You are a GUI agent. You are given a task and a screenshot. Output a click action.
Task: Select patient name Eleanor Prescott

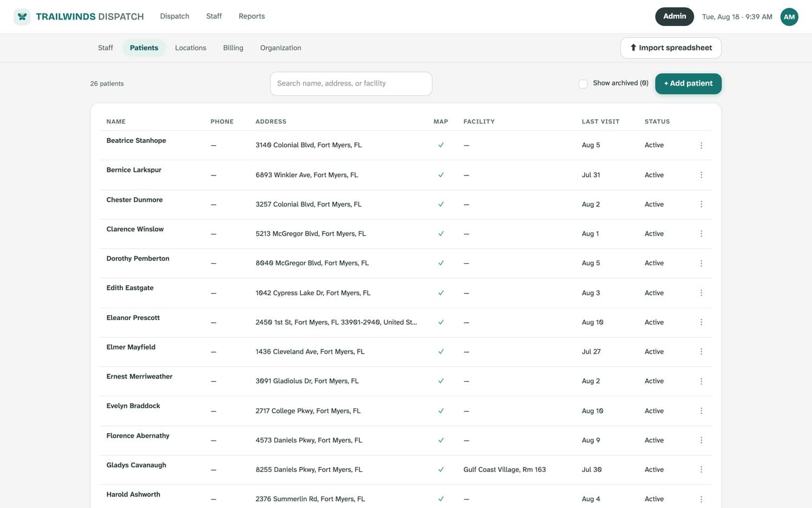pos(133,317)
